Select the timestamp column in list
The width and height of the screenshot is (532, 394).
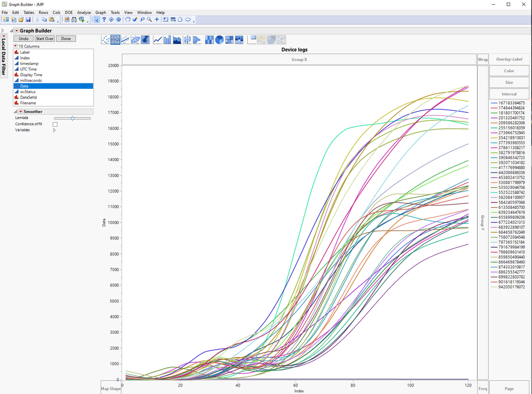pyautogui.click(x=29, y=63)
